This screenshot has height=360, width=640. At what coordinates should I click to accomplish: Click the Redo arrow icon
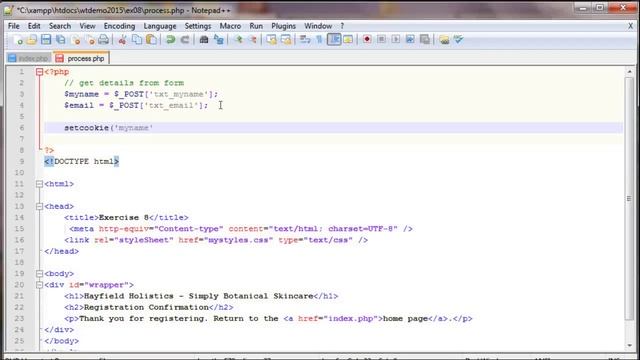185,40
